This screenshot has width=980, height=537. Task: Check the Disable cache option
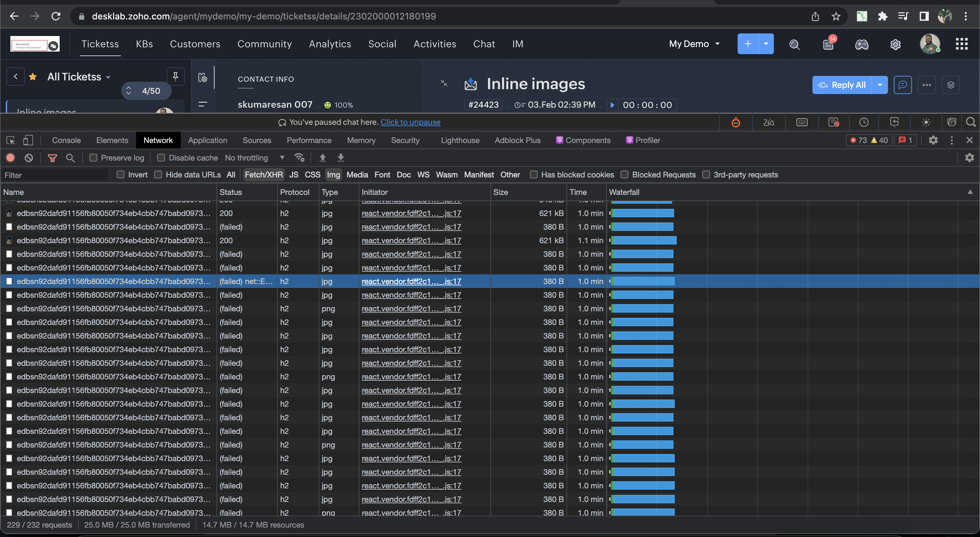click(161, 158)
